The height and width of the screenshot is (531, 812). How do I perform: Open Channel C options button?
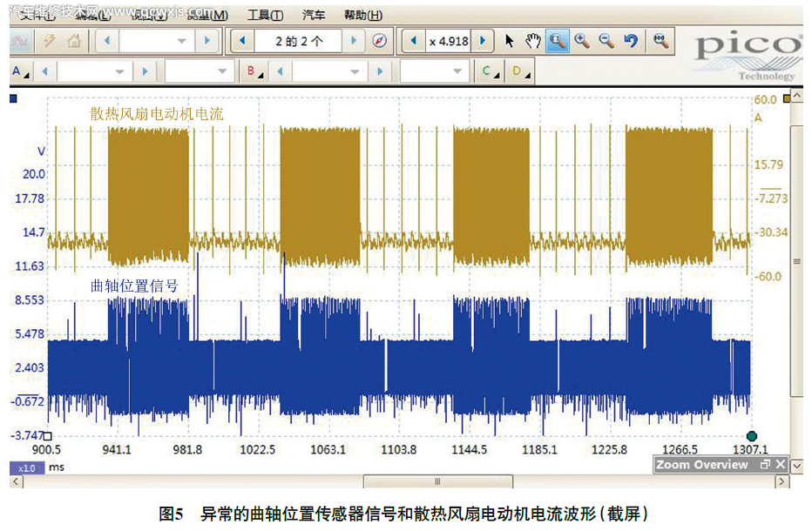[x=490, y=71]
